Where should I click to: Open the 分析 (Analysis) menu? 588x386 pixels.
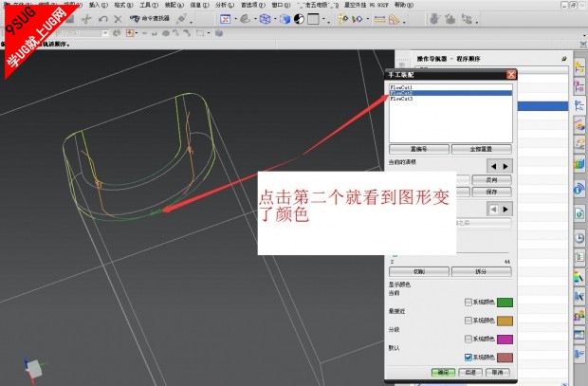225,6
